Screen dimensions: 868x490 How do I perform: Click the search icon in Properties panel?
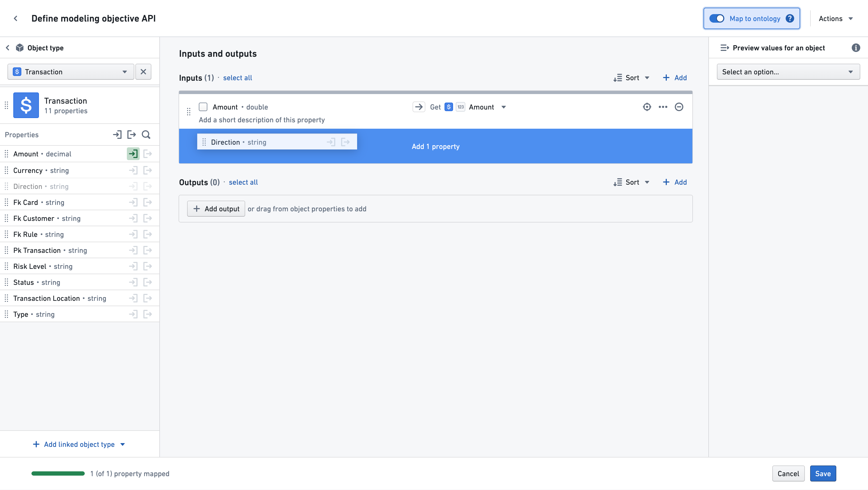click(x=146, y=134)
